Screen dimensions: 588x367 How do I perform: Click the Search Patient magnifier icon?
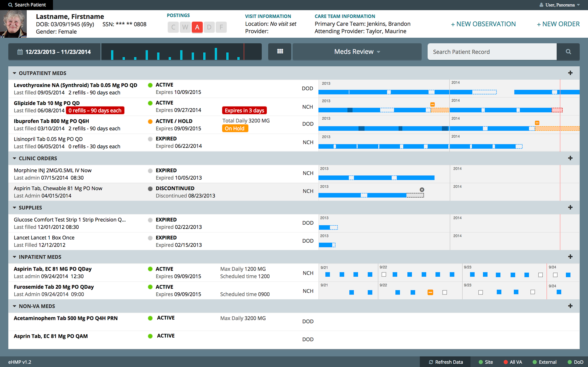10,5
